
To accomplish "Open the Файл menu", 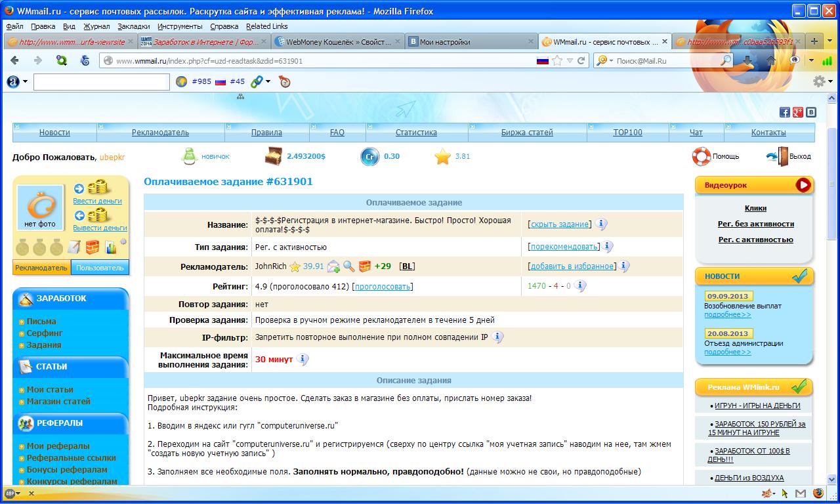I will coord(14,26).
